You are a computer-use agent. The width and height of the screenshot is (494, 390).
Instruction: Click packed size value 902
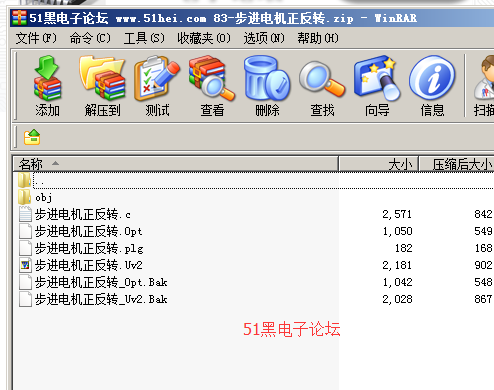pyautogui.click(x=483, y=265)
